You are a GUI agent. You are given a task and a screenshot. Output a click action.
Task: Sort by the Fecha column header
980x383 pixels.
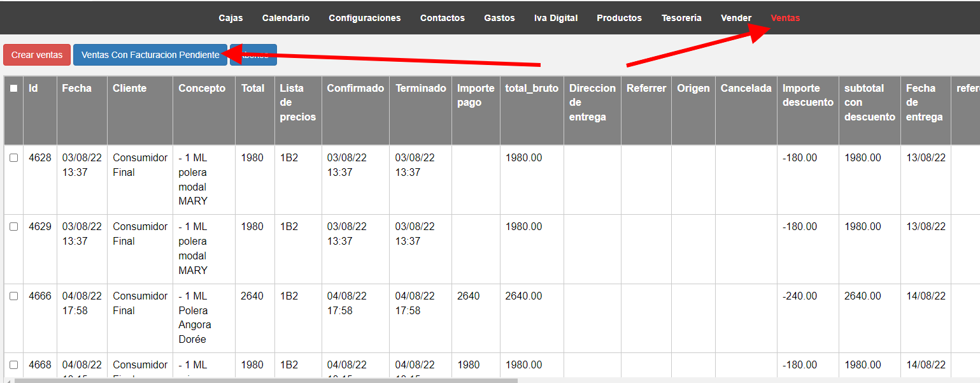coord(76,89)
